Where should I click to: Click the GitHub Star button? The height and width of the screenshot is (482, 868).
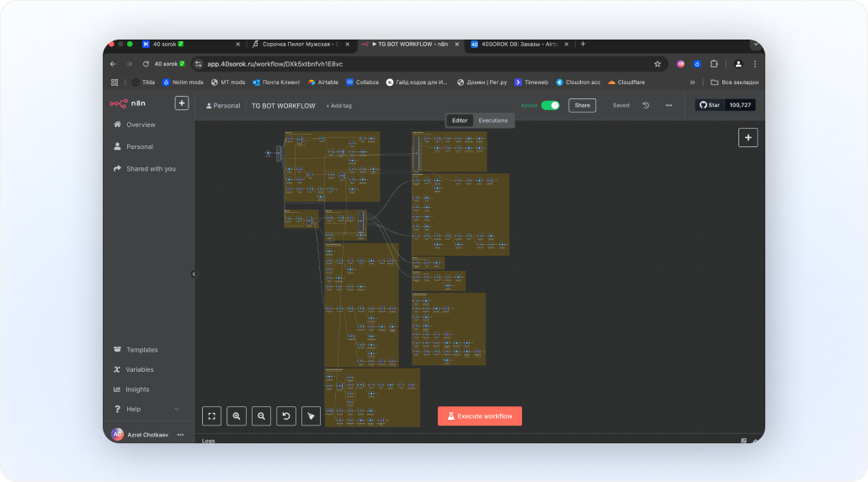(x=710, y=104)
